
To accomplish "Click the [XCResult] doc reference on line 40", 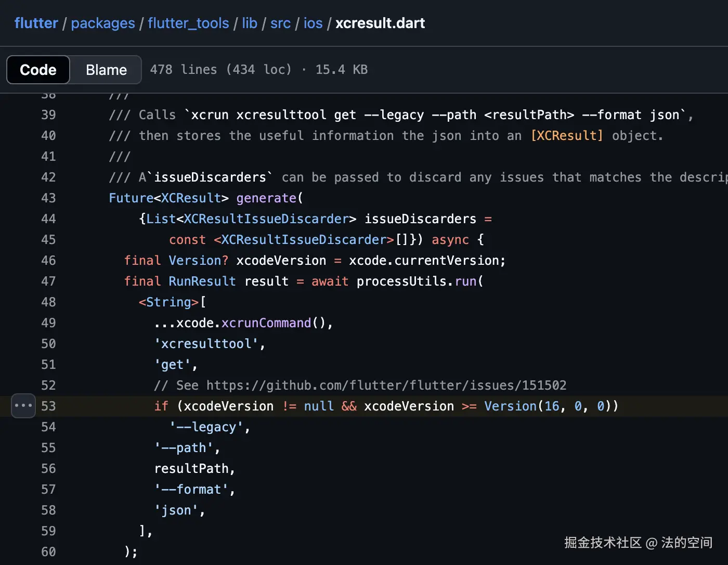I will [x=567, y=136].
